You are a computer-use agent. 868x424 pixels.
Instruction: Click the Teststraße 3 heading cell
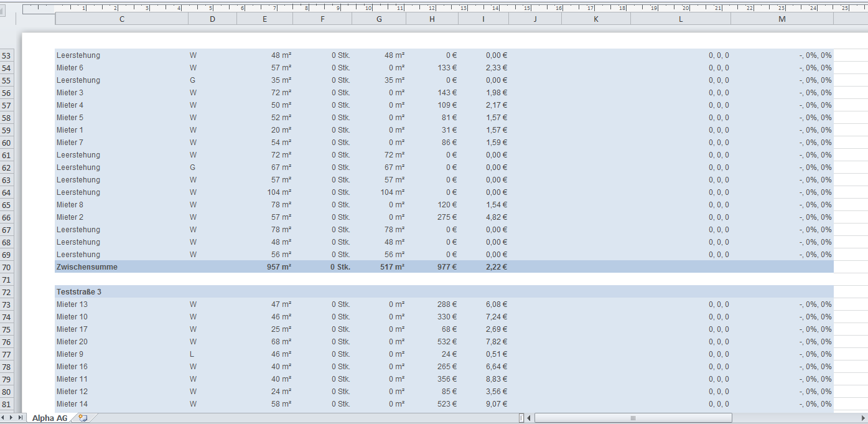[x=122, y=292]
